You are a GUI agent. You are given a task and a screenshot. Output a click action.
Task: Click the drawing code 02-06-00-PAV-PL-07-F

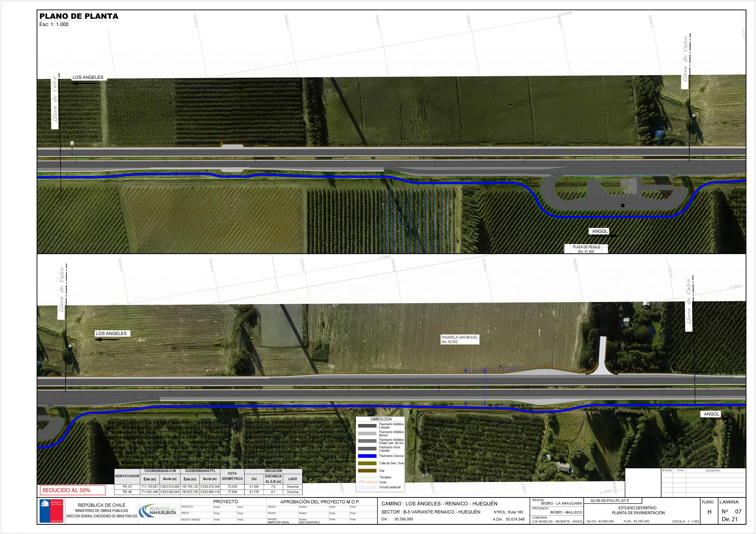click(609, 501)
